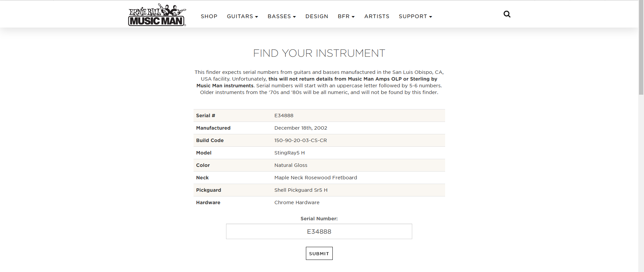This screenshot has height=272, width=644.
Task: Click the Shell Pickguard Sr5 H value
Action: click(x=301, y=190)
